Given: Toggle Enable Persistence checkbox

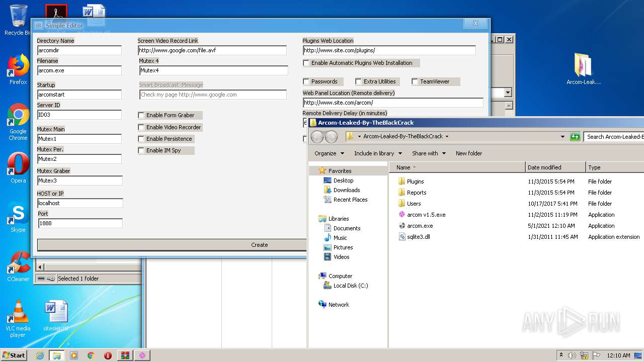Looking at the screenshot, I should pos(141,139).
